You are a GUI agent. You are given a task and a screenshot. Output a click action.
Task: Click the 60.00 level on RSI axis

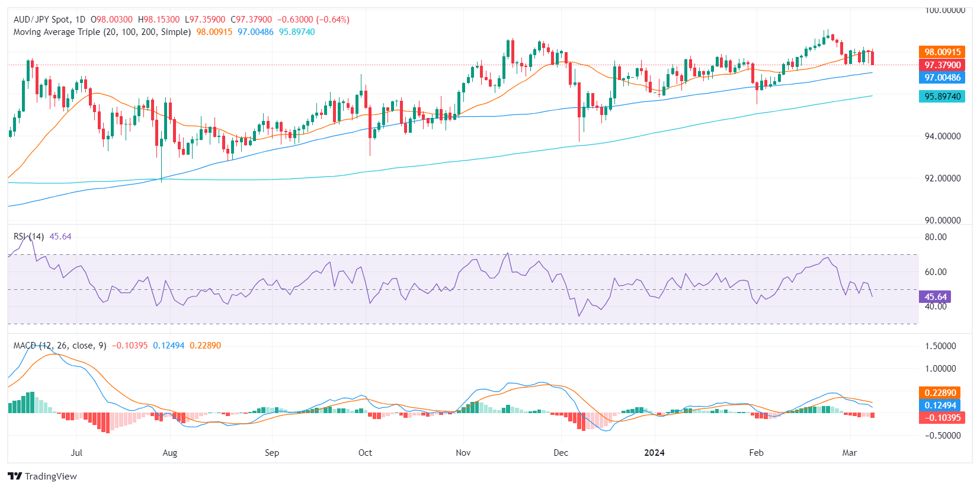(936, 272)
